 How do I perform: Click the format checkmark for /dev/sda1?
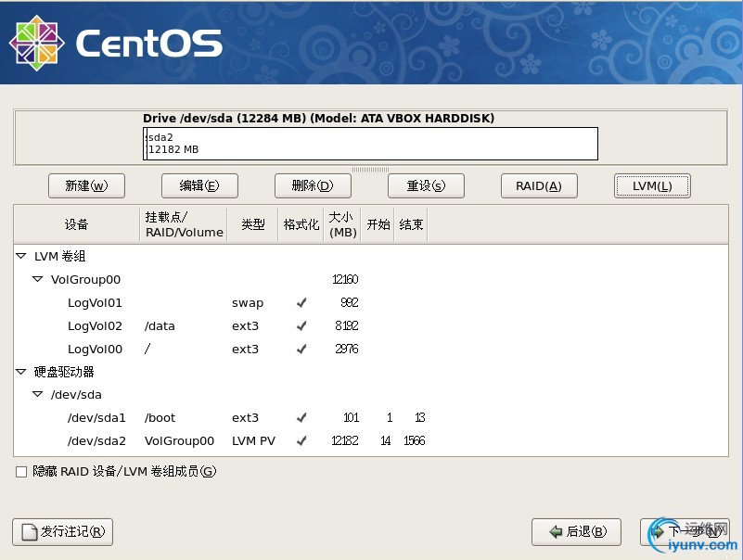click(301, 418)
